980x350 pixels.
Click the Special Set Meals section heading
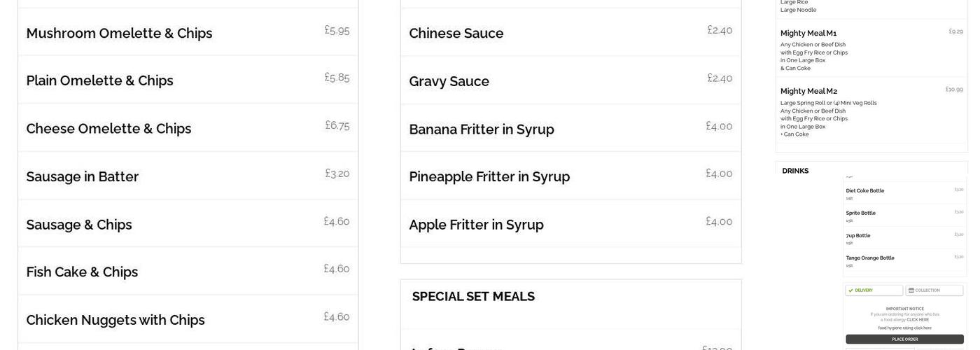coord(473,296)
